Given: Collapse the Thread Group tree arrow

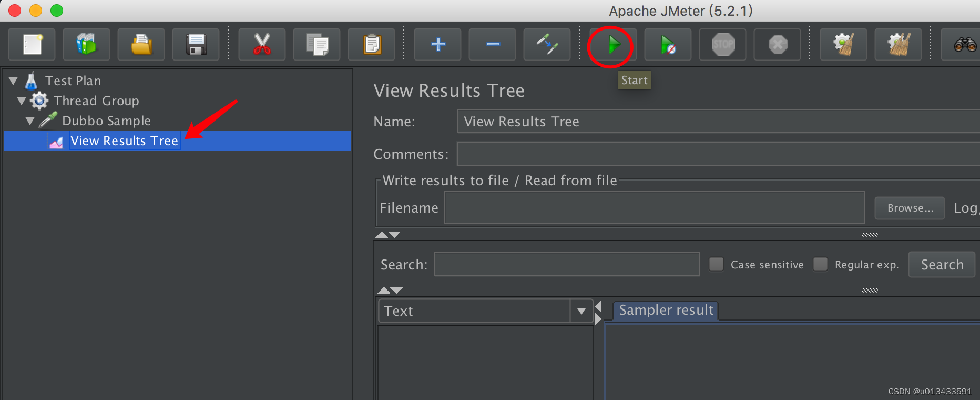Looking at the screenshot, I should [x=22, y=101].
